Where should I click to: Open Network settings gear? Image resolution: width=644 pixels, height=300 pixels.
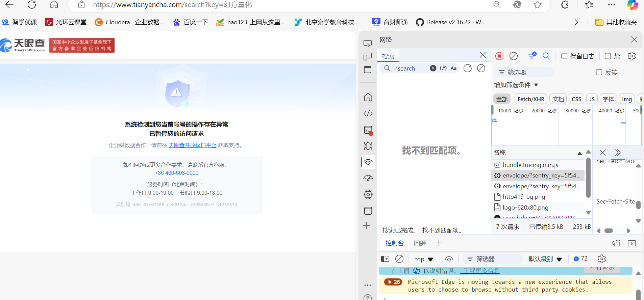click(x=631, y=56)
